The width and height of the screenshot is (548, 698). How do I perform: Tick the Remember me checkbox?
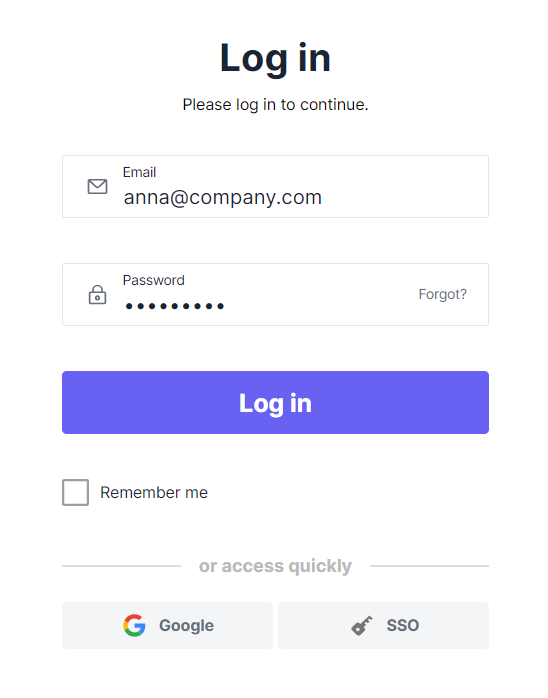coord(75,492)
